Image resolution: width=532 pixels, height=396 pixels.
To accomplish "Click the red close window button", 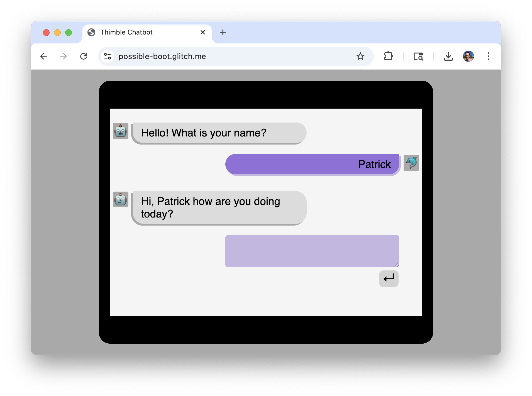I will click(x=46, y=33).
